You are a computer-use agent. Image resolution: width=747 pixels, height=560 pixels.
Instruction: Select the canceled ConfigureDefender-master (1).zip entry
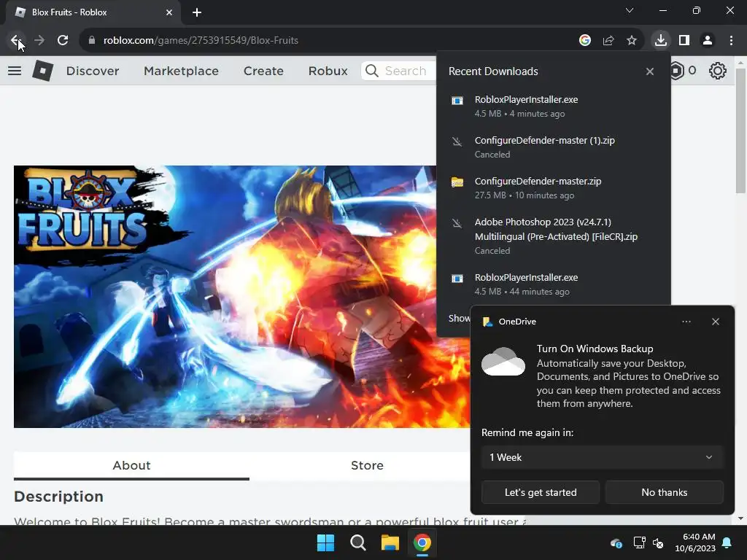coord(554,147)
